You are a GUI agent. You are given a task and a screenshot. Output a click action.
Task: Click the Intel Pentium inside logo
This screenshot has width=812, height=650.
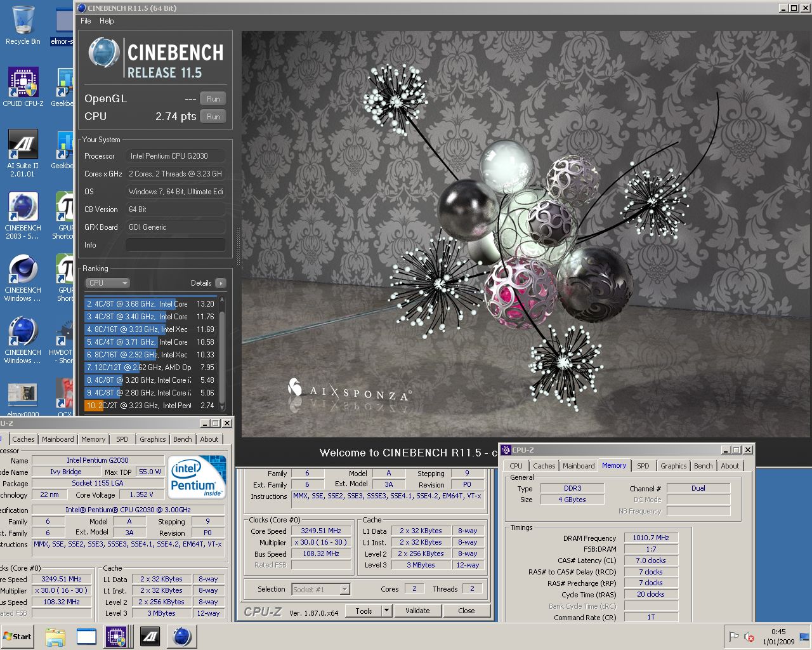197,477
